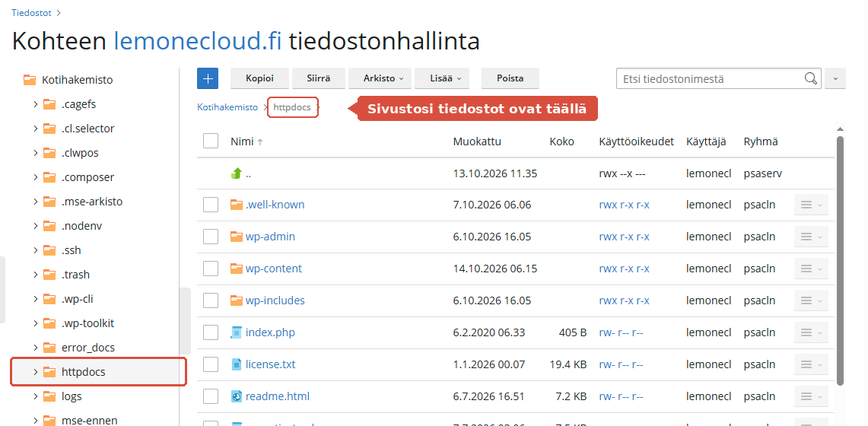Click the blue plus add-file button
This screenshot has width=868, height=426.
208,78
